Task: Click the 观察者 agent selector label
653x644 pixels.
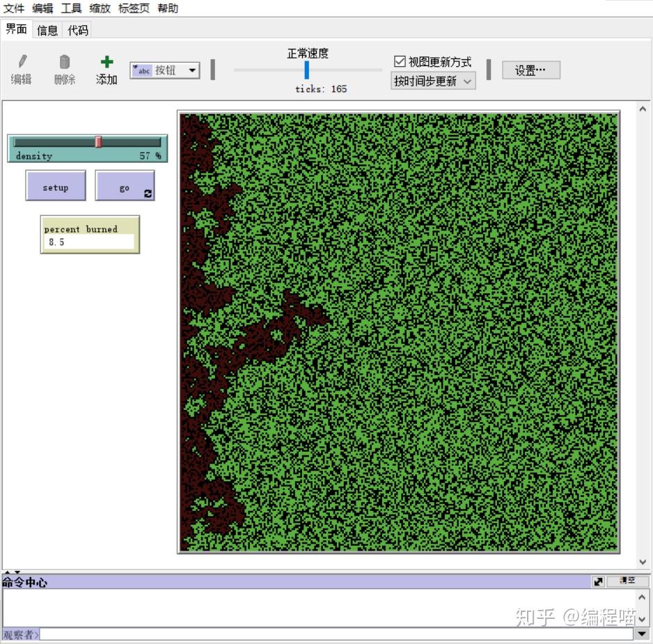Action: (x=20, y=634)
